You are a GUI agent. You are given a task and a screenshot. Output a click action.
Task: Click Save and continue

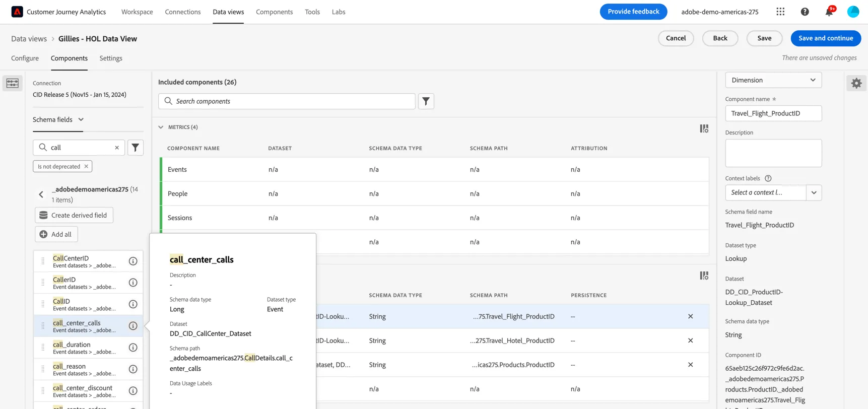(x=826, y=38)
